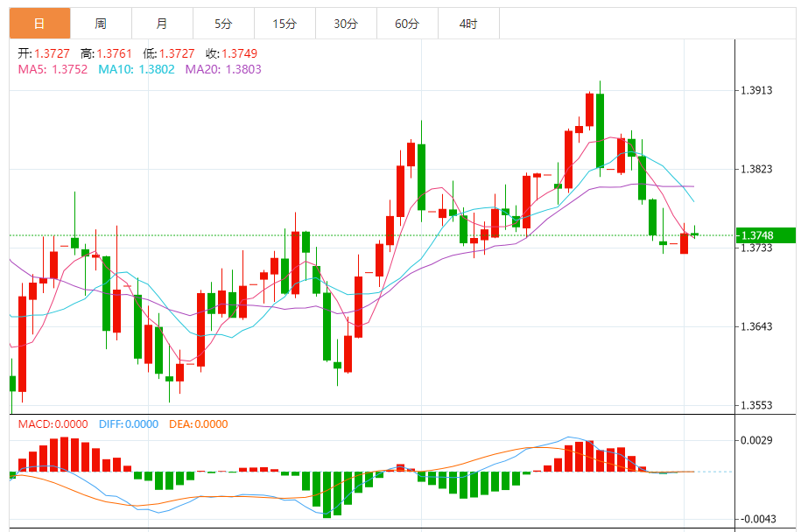Switch to the 周 weekly tab
The width and height of the screenshot is (801, 532).
click(x=101, y=24)
